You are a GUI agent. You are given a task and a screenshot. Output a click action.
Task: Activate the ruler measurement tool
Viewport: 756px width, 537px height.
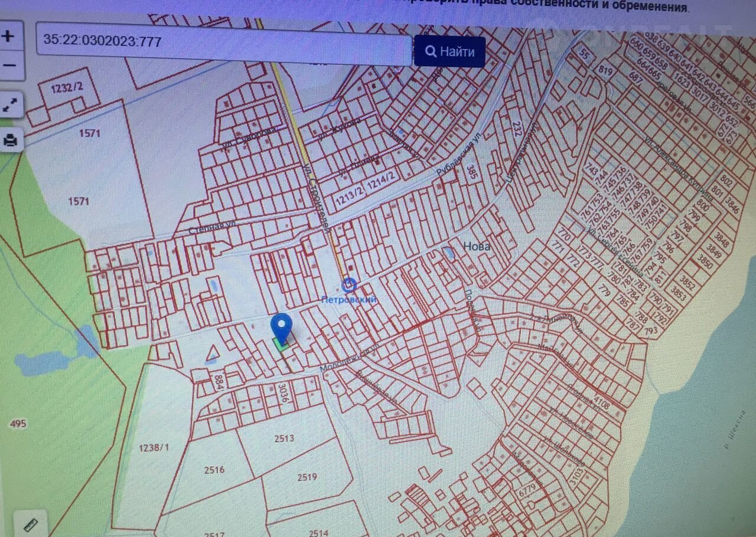click(x=30, y=523)
